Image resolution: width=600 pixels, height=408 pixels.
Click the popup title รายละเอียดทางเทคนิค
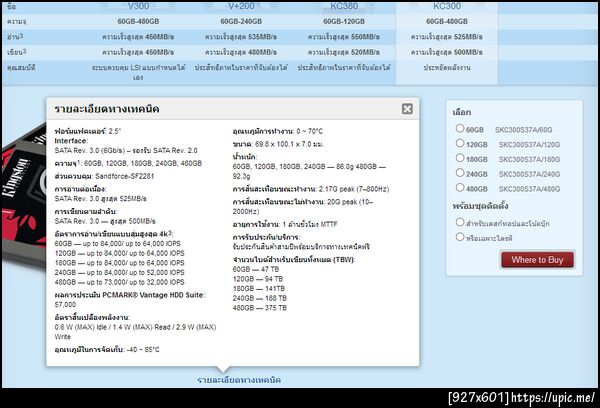[x=107, y=109]
